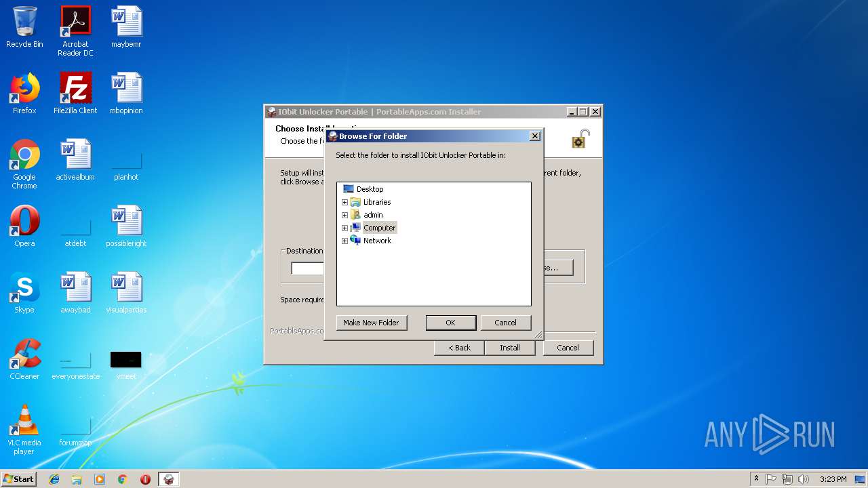Show hidden system tray icons
Screen dimensions: 868x488
coord(756,479)
